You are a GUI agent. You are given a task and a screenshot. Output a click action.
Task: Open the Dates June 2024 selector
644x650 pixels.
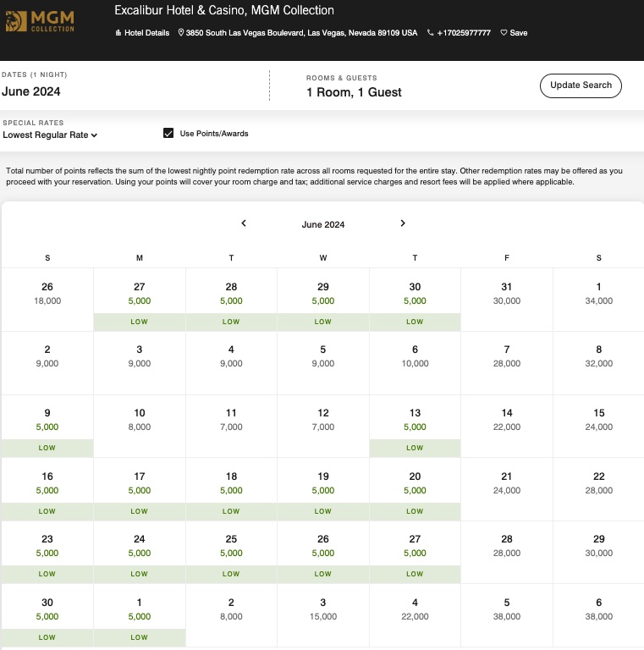coord(31,91)
